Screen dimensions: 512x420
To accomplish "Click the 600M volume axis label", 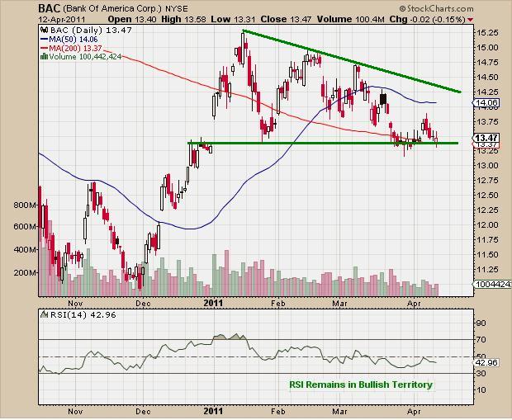I will coord(25,226).
